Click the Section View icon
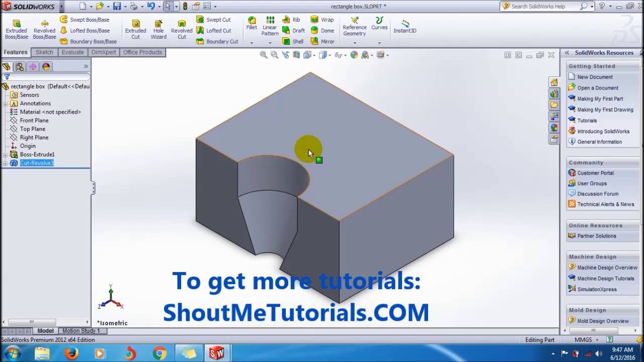The width and height of the screenshot is (644, 362). 296,55
